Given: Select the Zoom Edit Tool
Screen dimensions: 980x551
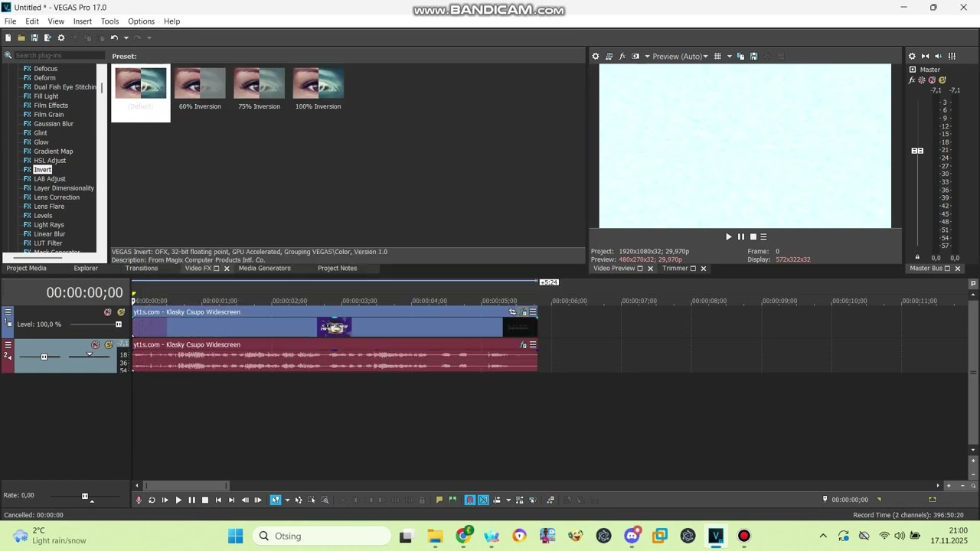Looking at the screenshot, I should point(325,500).
